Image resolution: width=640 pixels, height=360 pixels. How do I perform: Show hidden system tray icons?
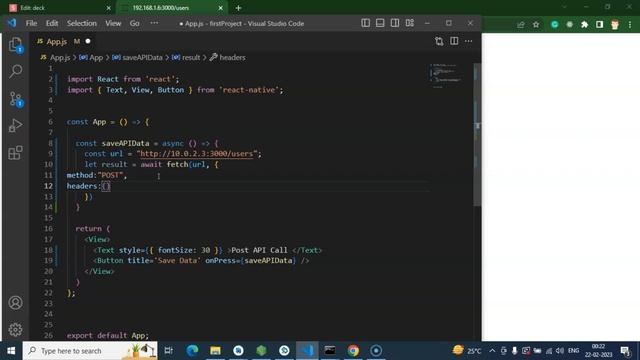(x=492, y=351)
